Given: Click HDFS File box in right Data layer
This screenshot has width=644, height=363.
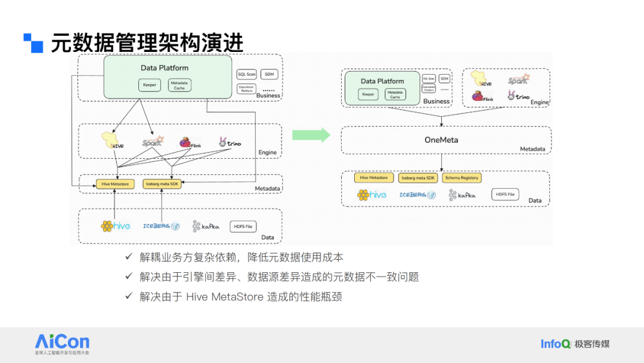Looking at the screenshot, I should coord(505,194).
